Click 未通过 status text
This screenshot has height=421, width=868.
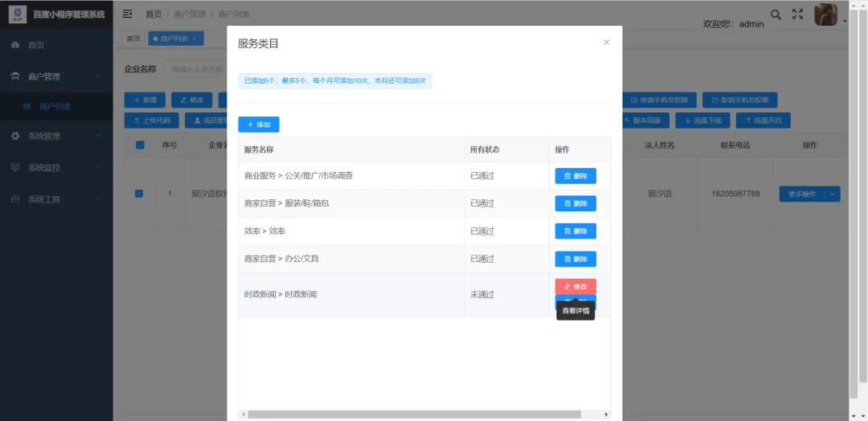[481, 294]
